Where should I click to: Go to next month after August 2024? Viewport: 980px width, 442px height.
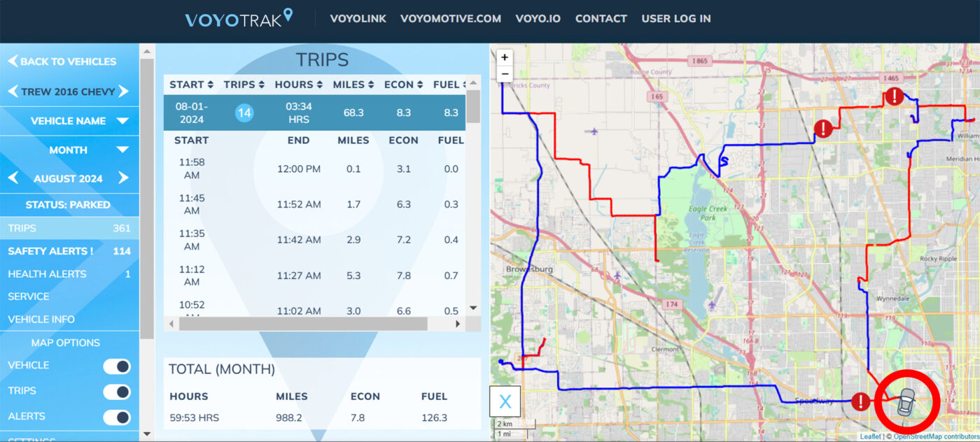coord(123,178)
